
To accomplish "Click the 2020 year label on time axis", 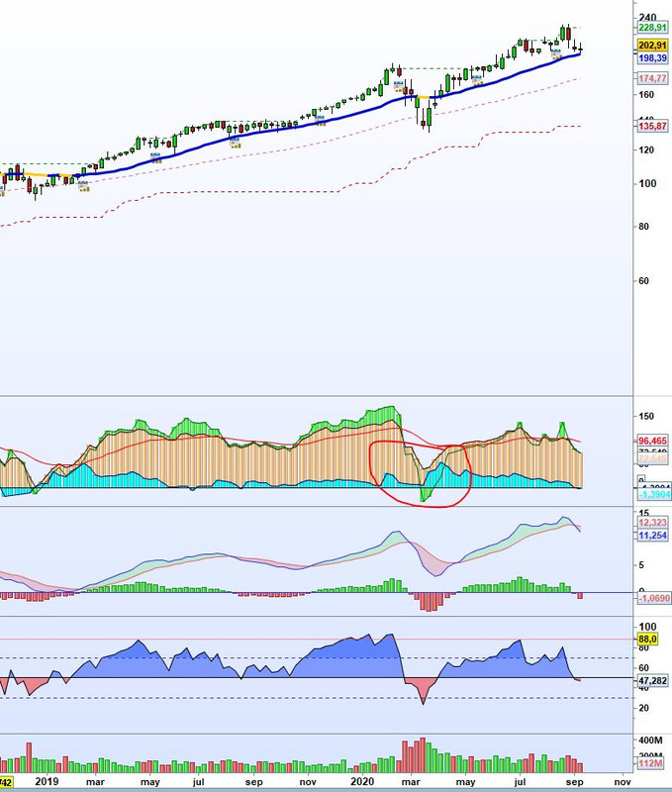I will pos(362,781).
